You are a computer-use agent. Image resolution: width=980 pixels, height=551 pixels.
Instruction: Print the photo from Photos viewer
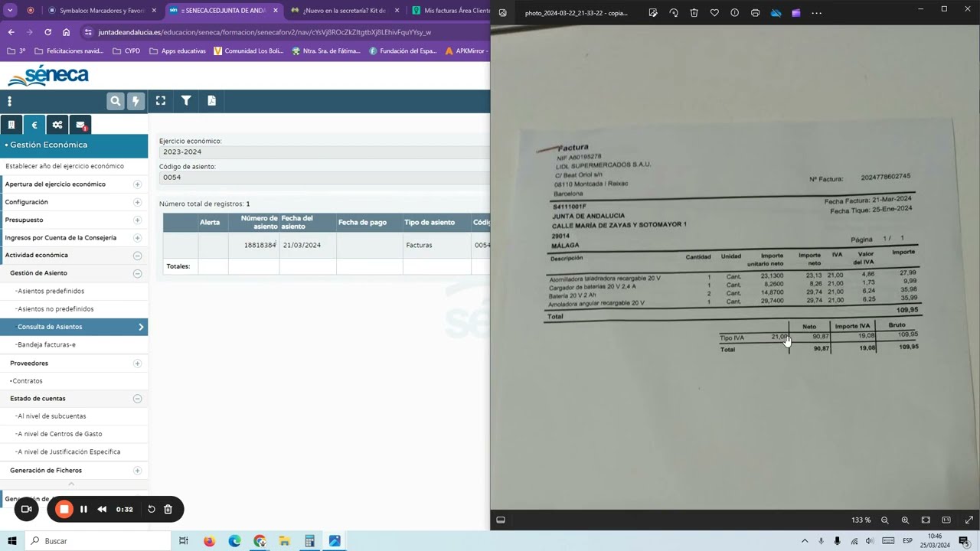coord(756,13)
